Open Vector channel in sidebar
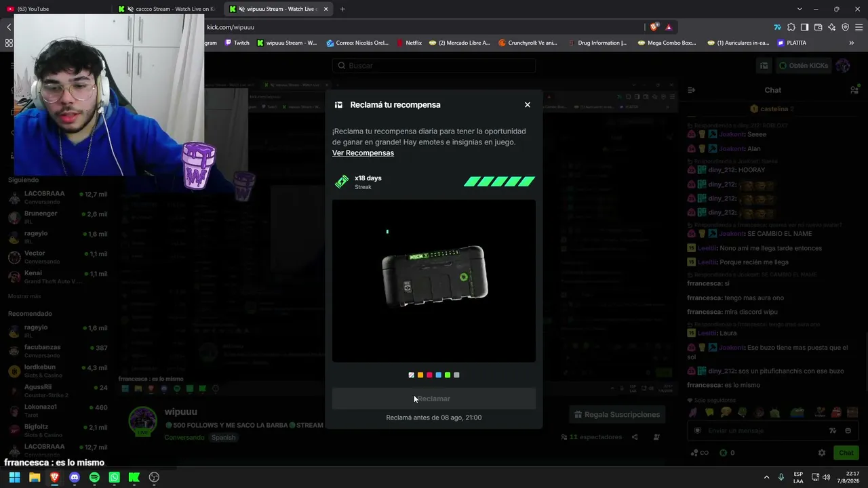The height and width of the screenshot is (488, 868). click(58, 257)
